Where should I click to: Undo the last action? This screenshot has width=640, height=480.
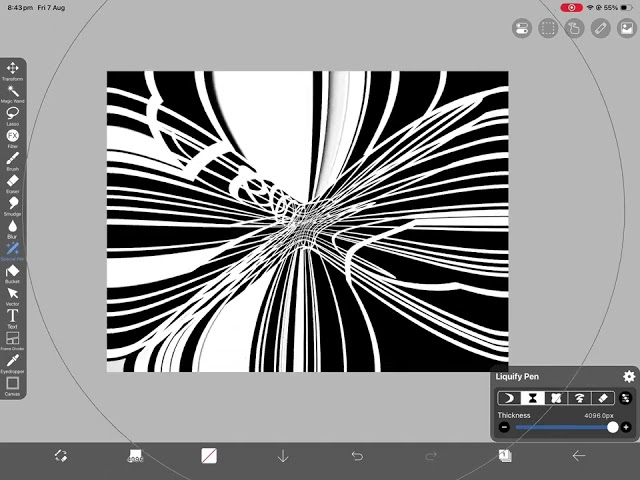pyautogui.click(x=357, y=456)
